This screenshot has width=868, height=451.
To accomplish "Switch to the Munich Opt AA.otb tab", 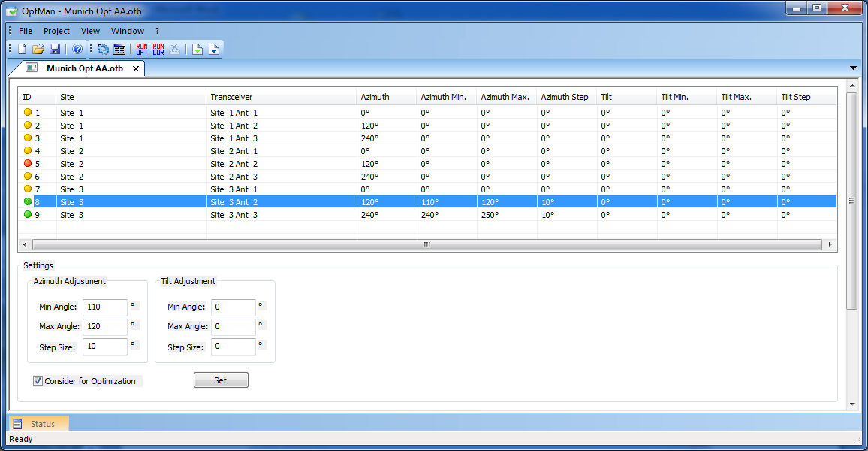I will (84, 68).
